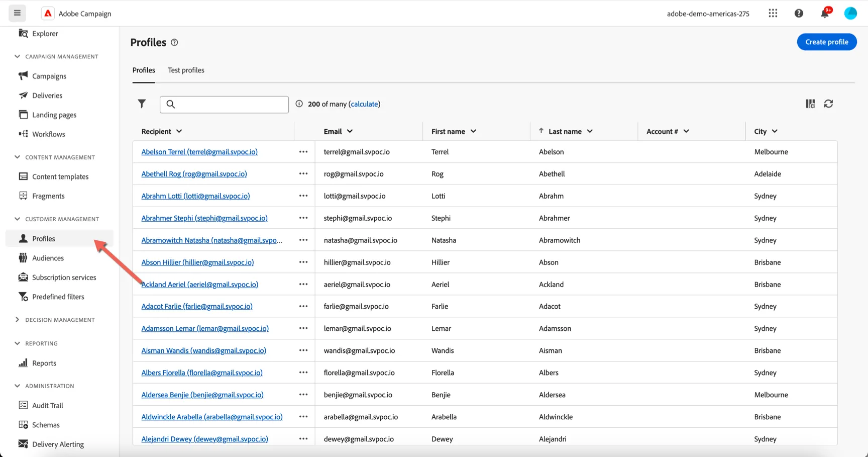Collapse the Customer Management section
The height and width of the screenshot is (457, 868).
coord(18,219)
